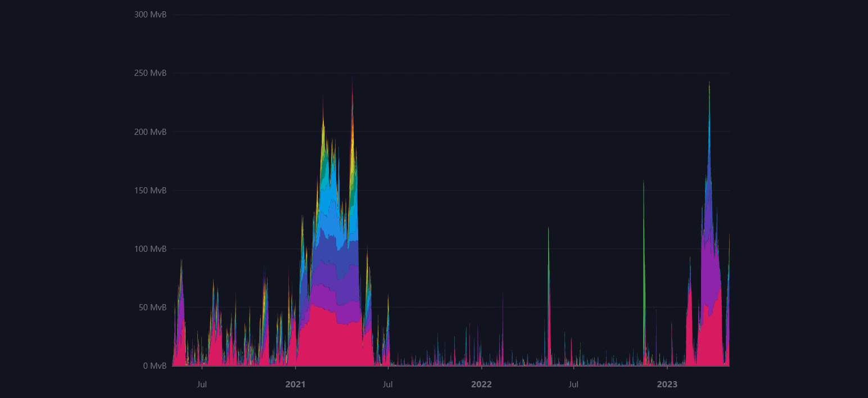Image resolution: width=868 pixels, height=398 pixels.
Task: Click the 2023 label on time axis
Action: 667,385
